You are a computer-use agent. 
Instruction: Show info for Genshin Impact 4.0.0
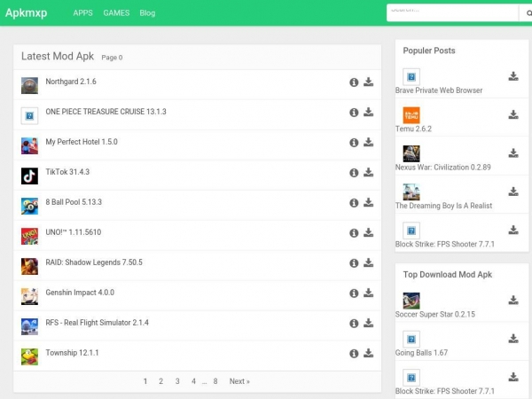click(354, 293)
